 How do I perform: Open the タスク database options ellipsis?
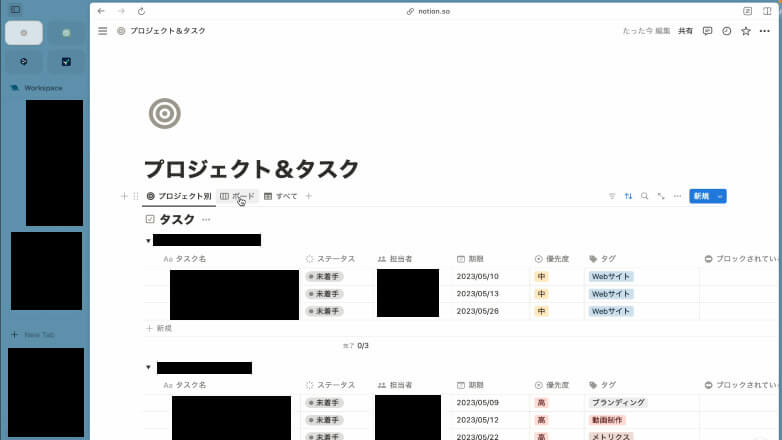click(206, 220)
